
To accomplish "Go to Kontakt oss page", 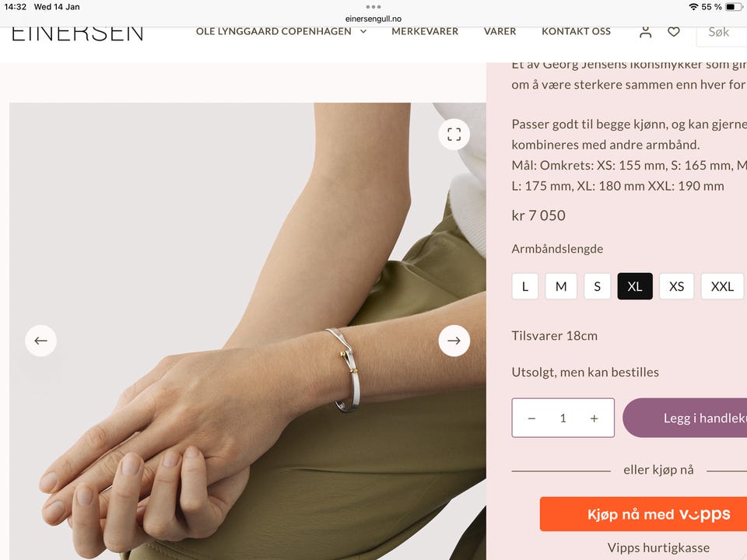I will [x=576, y=31].
